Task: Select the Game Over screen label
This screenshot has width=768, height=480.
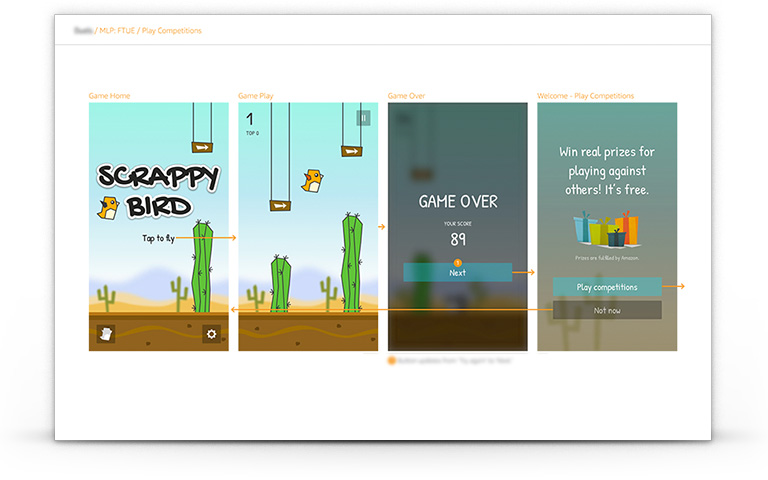Action: (407, 96)
